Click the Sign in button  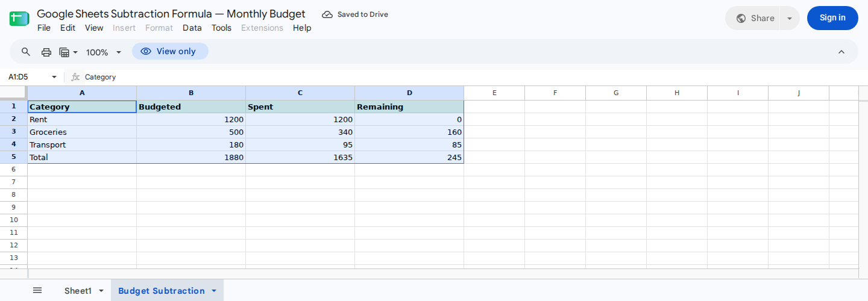pos(832,18)
